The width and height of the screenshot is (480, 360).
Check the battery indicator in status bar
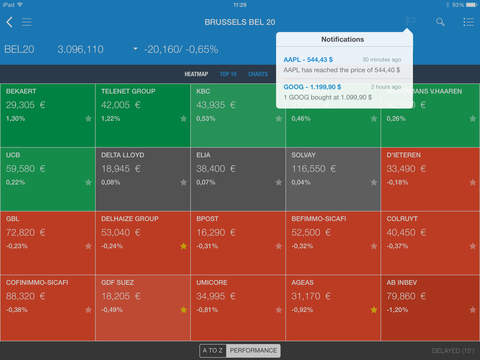click(x=472, y=5)
